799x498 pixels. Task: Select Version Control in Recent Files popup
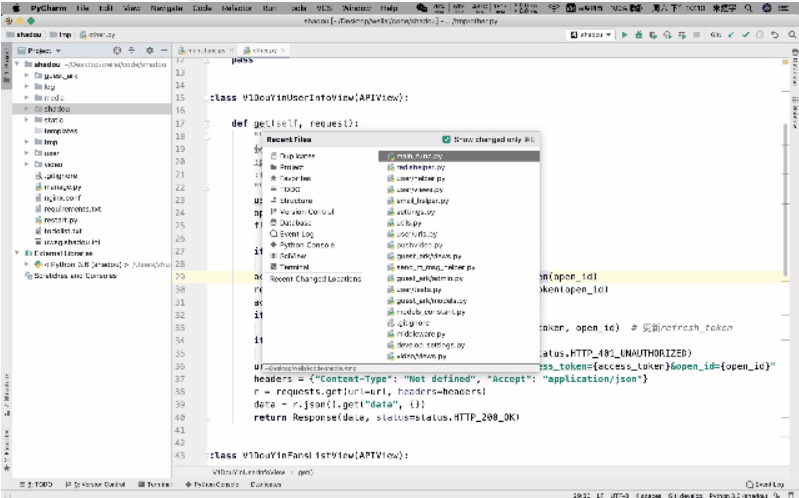click(x=307, y=212)
